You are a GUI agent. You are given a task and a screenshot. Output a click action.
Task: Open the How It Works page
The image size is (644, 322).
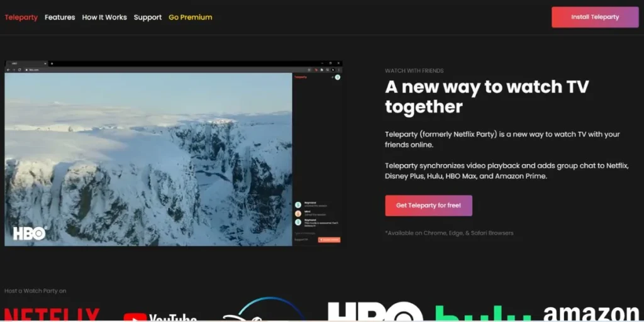point(104,17)
